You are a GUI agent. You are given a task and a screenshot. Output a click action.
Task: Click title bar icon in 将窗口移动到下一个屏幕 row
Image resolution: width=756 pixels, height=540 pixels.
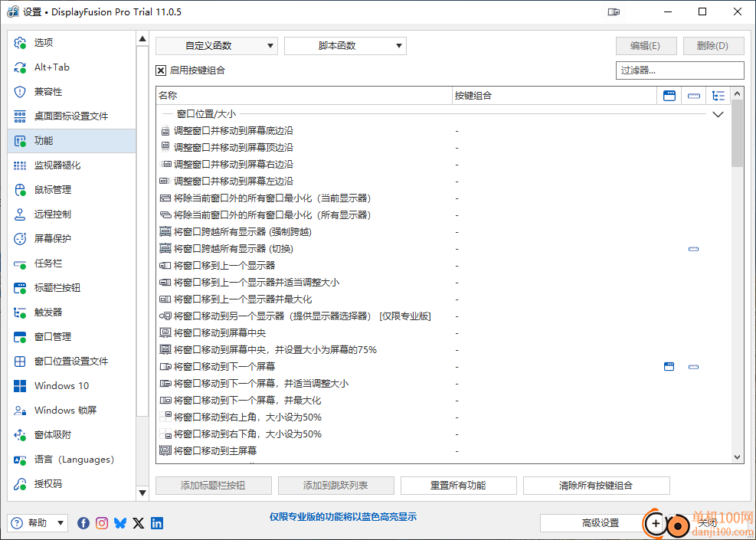[x=669, y=367]
